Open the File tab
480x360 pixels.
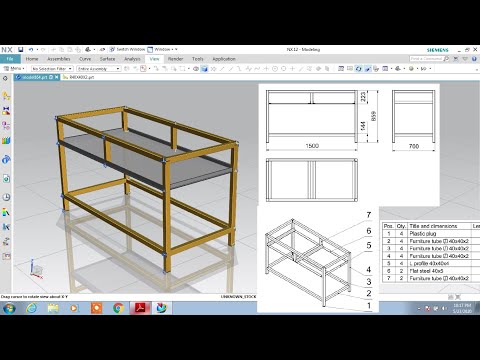click(x=10, y=59)
